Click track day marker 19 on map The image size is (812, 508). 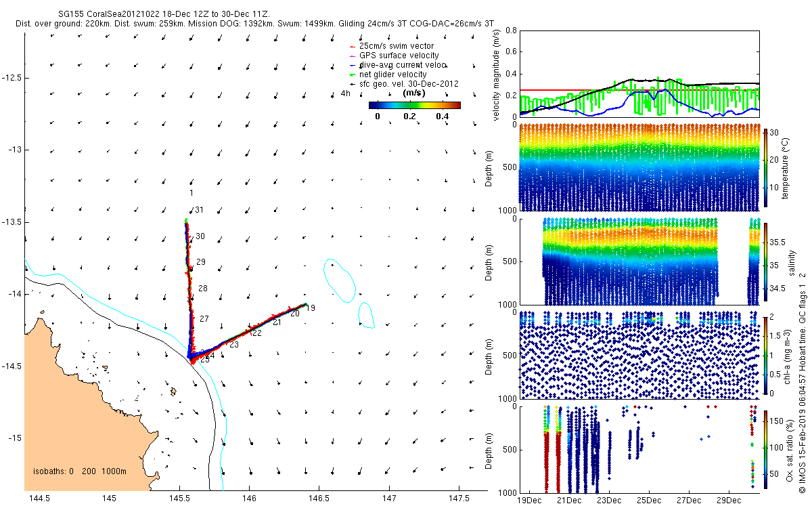pos(311,308)
